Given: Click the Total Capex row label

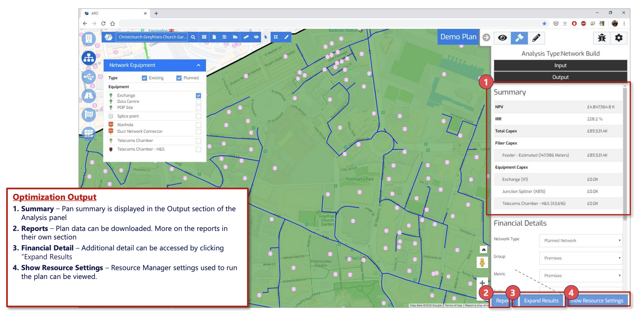Looking at the screenshot, I should [x=506, y=131].
